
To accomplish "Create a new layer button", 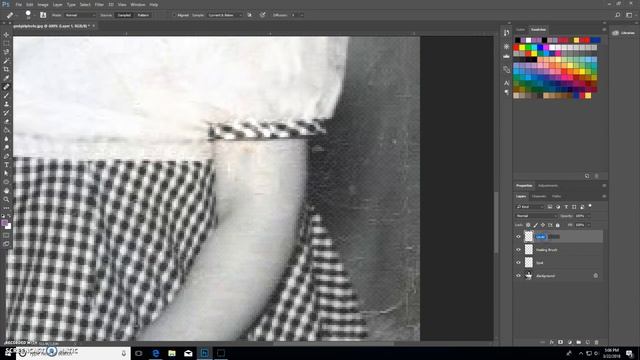I will click(588, 342).
